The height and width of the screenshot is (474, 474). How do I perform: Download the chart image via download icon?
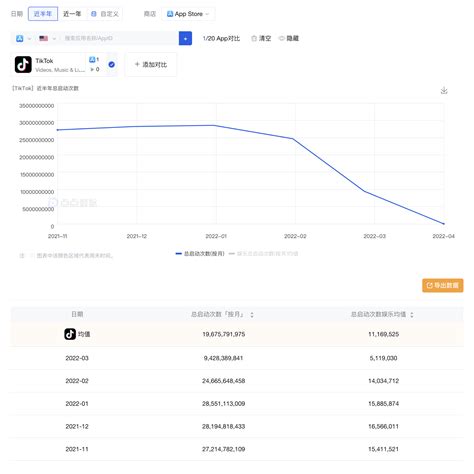[x=444, y=90]
